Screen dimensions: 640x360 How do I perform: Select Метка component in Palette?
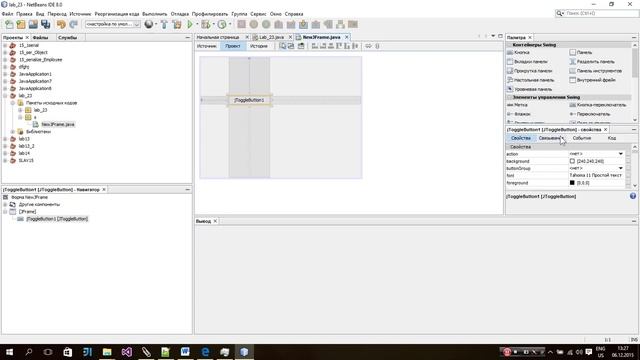coord(517,105)
